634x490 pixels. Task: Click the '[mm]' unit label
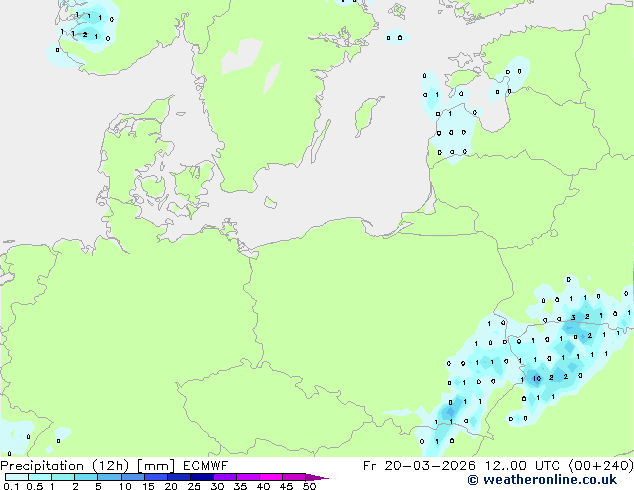coord(156,466)
